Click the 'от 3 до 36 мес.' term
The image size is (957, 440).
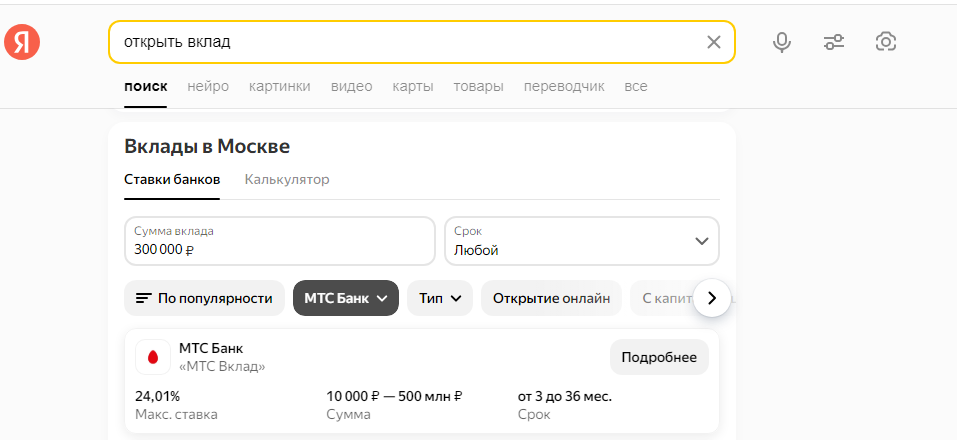[565, 397]
